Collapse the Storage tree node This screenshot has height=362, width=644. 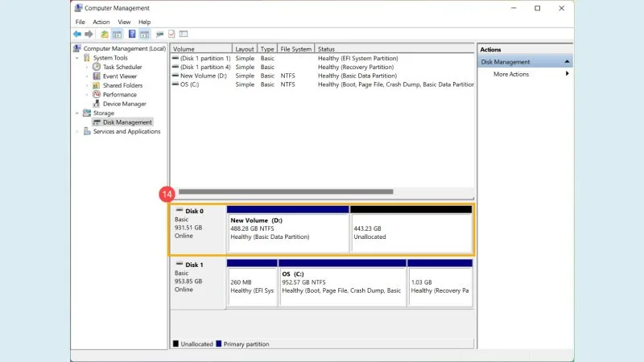[76, 113]
